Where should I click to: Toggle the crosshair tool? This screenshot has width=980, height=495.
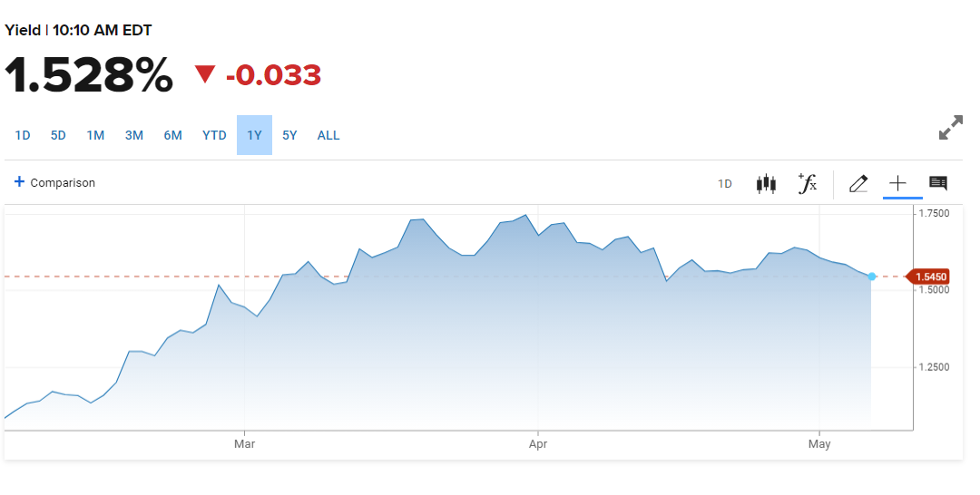click(897, 183)
